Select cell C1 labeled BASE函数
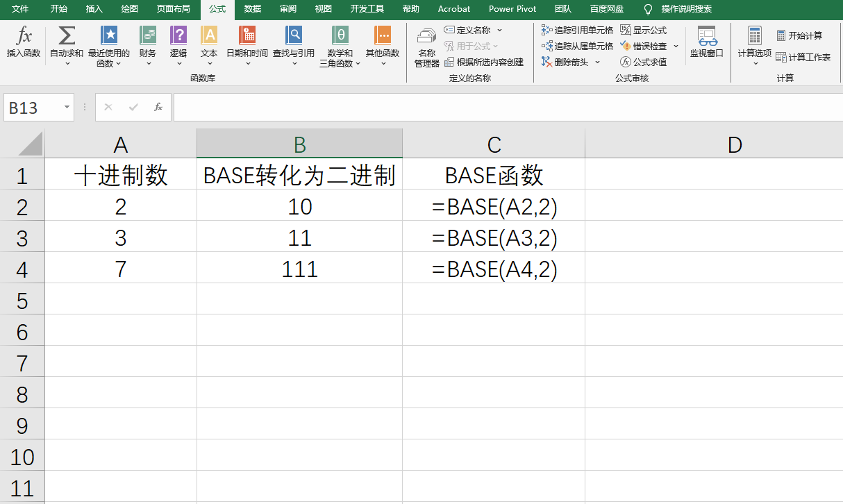The image size is (843, 504). point(494,174)
